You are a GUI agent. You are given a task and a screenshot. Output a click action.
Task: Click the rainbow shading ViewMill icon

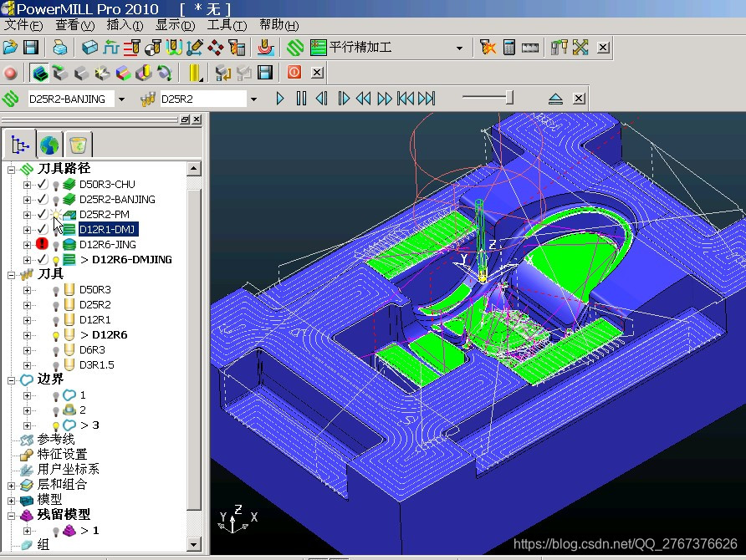tap(123, 73)
